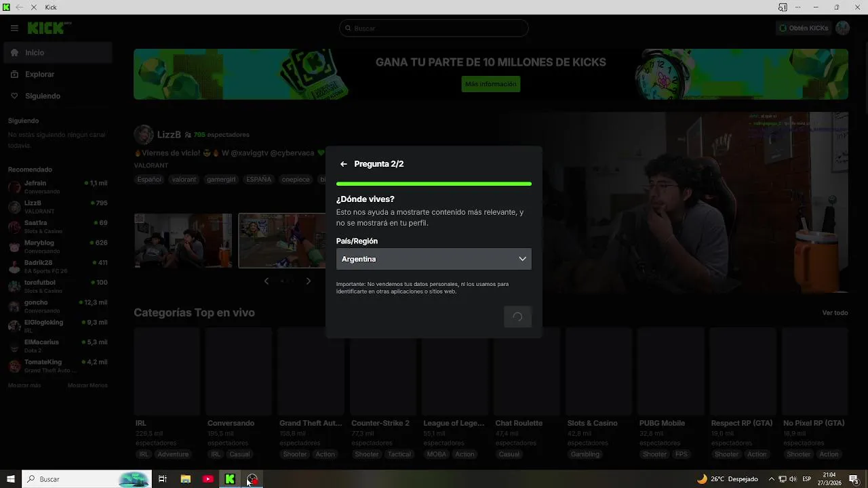This screenshot has height=488, width=868.
Task: Open TomateKing recommended channel
Action: click(x=58, y=366)
